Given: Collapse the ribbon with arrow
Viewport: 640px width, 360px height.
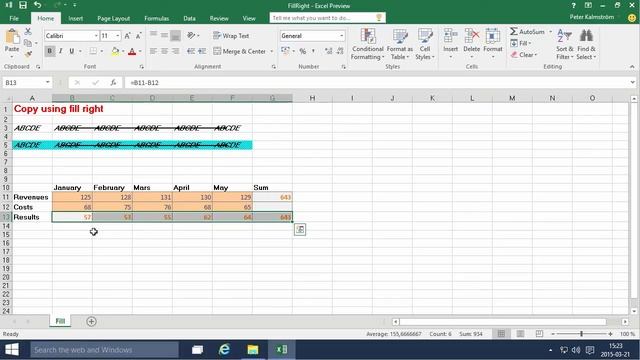Looking at the screenshot, I should pyautogui.click(x=632, y=67).
